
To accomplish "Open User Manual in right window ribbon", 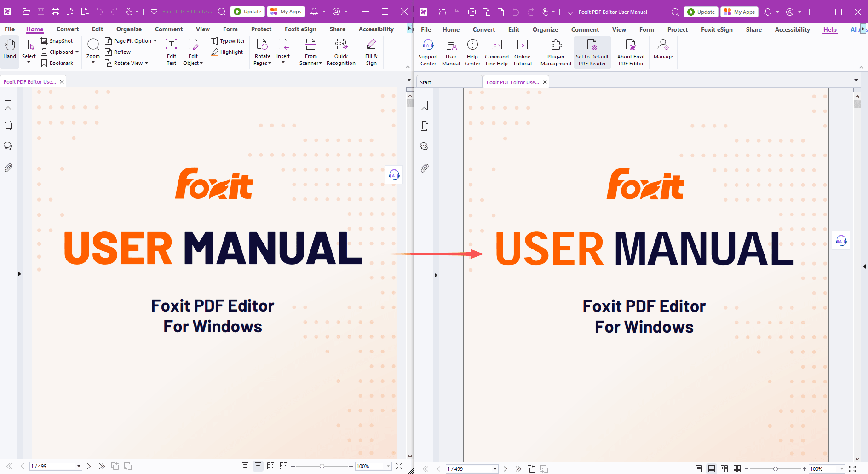I will [451, 53].
